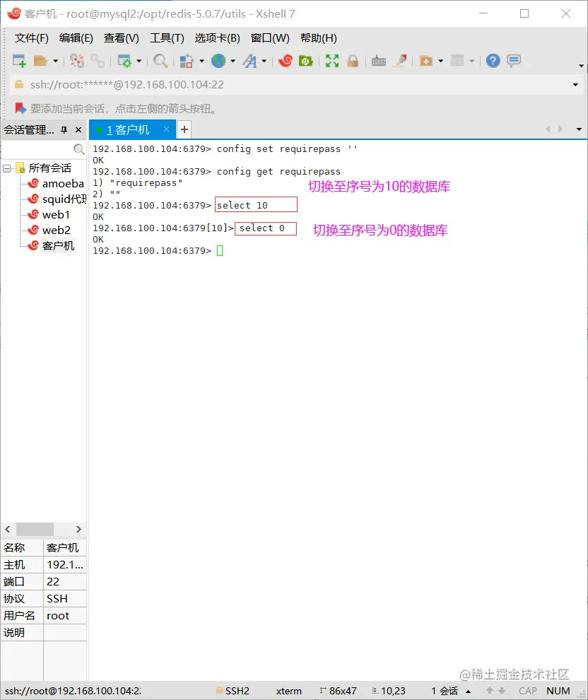Click the Find magnifier icon in the toolbar
Viewport: 588px width, 700px height.
point(160,61)
